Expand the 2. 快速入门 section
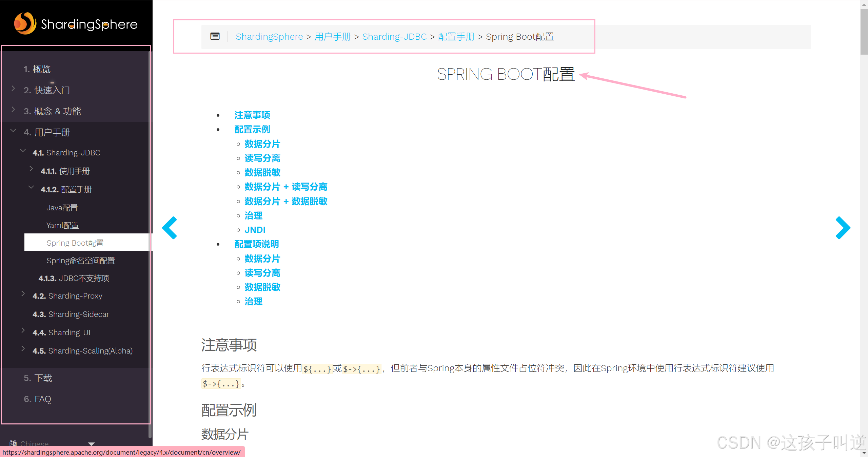This screenshot has width=868, height=457. (13, 89)
